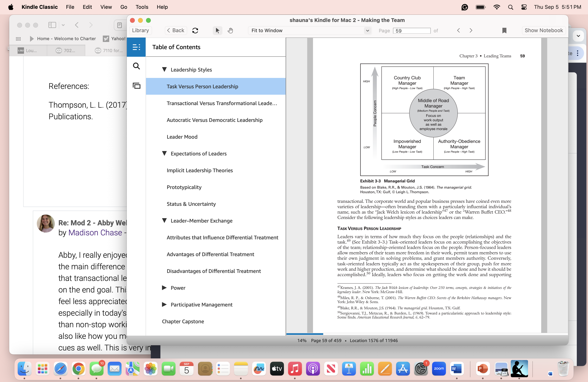Click the Show Notebook button

[544, 30]
